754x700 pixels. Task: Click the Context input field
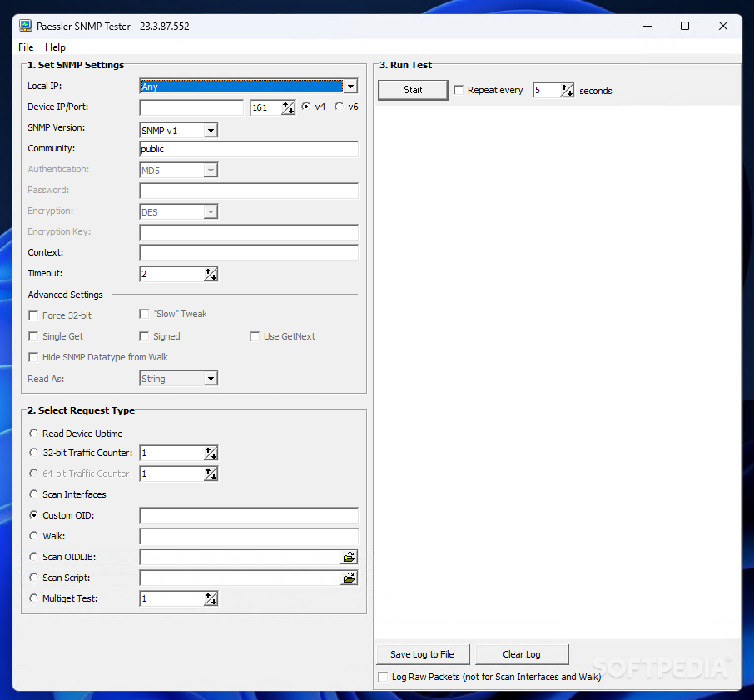[x=249, y=252]
